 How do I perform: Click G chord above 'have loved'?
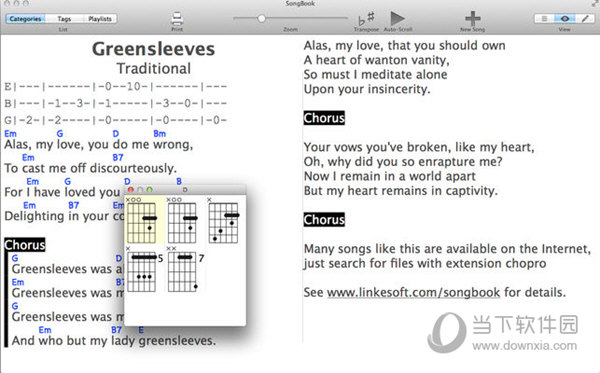pos(68,181)
